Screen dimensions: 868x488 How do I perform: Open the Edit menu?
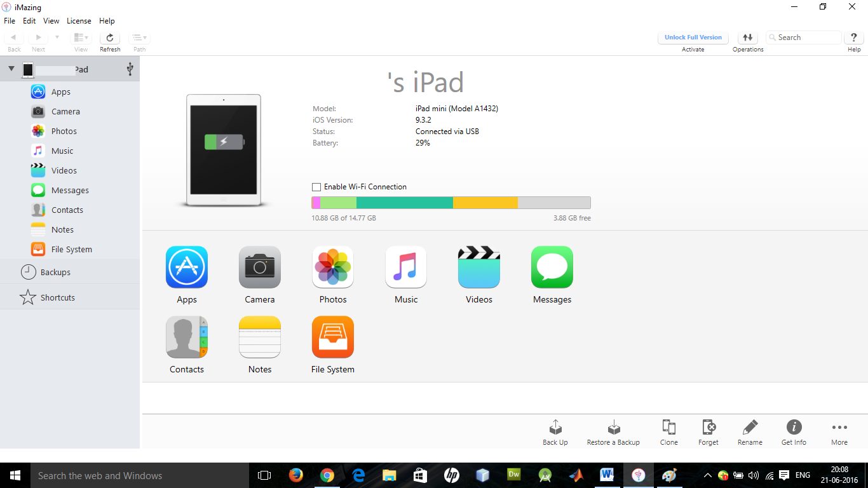(x=29, y=21)
